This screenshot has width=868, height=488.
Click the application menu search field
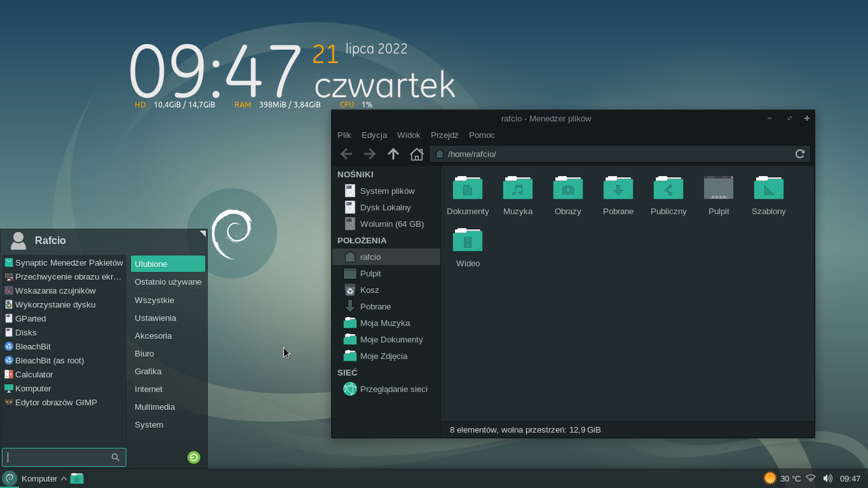coord(64,457)
